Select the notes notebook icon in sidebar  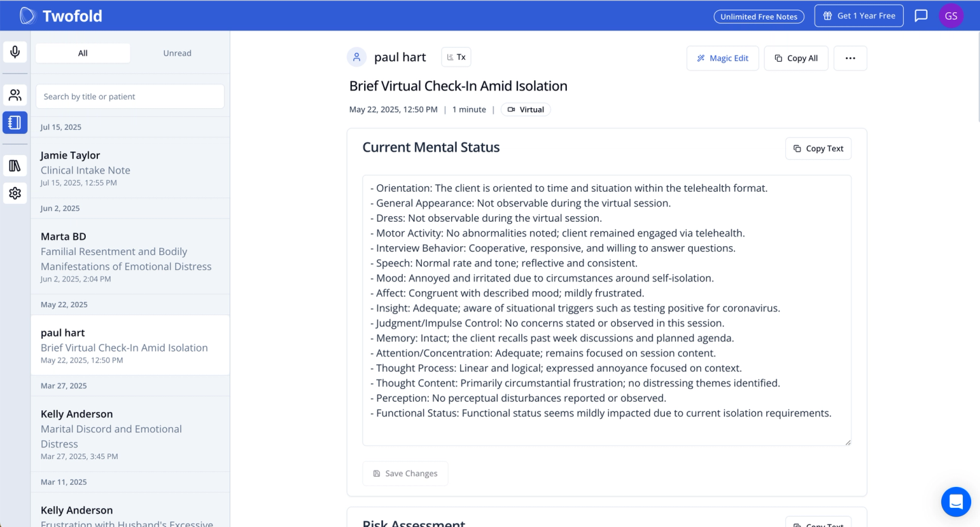coord(15,122)
